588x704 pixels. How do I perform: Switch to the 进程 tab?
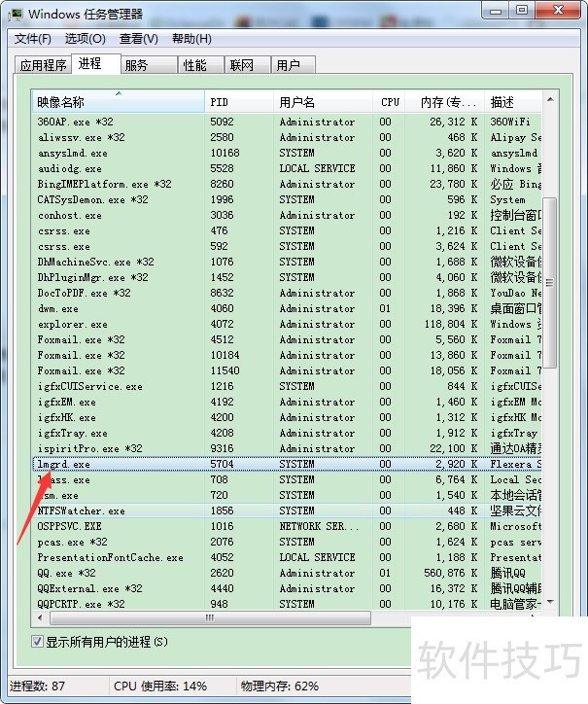[x=95, y=64]
